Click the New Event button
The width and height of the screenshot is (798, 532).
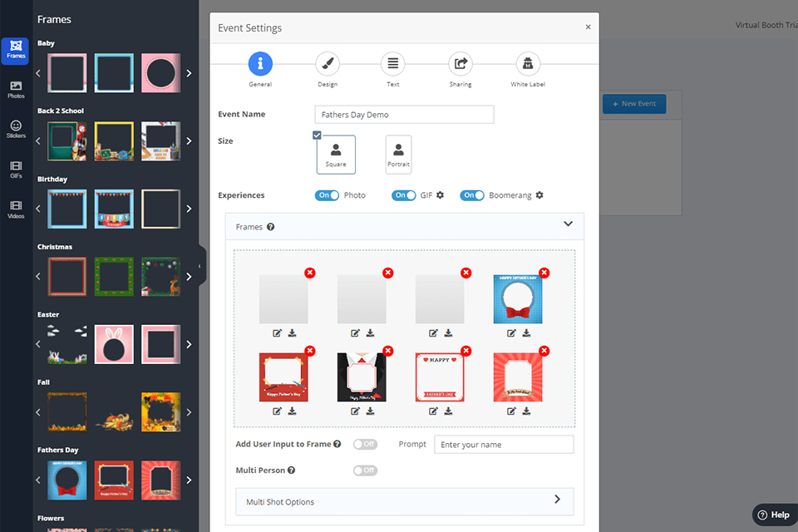click(x=634, y=104)
